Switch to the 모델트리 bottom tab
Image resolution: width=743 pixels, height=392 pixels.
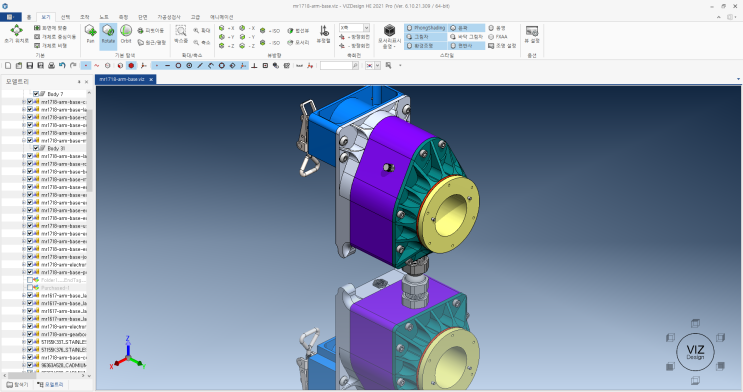click(x=50, y=384)
